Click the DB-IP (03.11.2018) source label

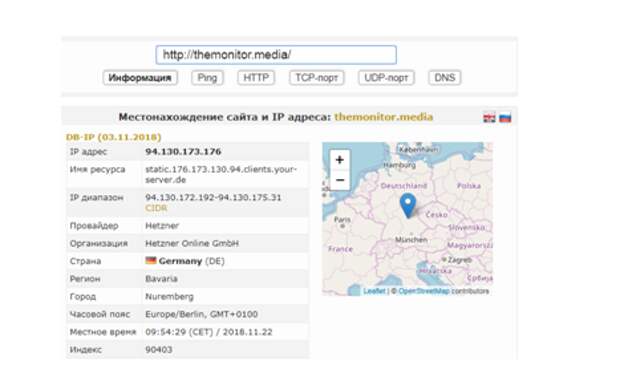click(x=113, y=137)
